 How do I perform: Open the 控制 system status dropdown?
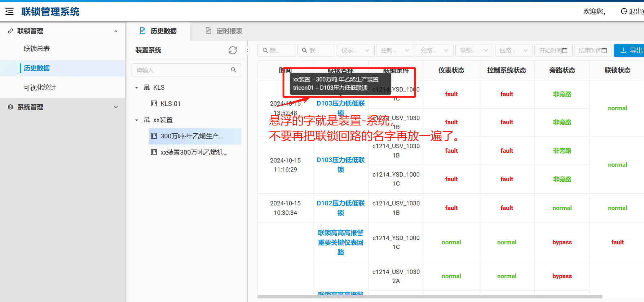395,50
